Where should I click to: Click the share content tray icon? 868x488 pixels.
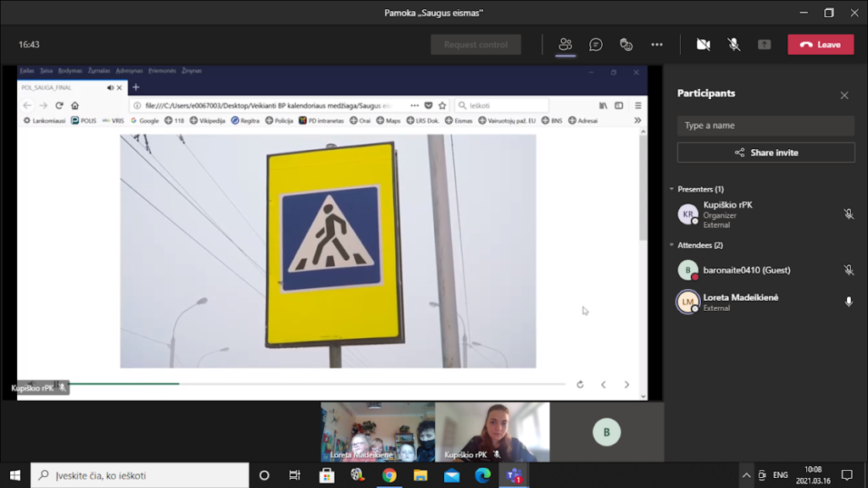pos(765,45)
